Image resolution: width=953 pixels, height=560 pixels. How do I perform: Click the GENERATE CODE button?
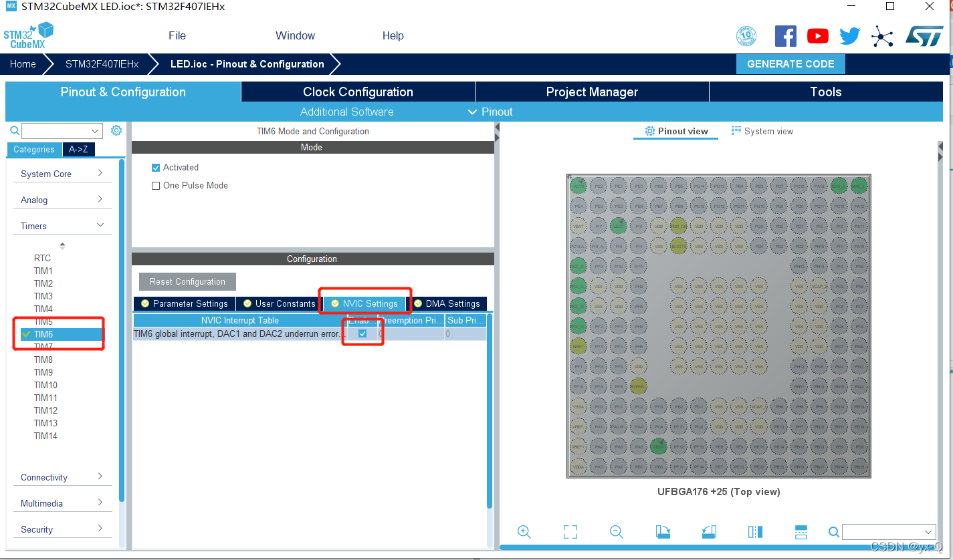[790, 64]
